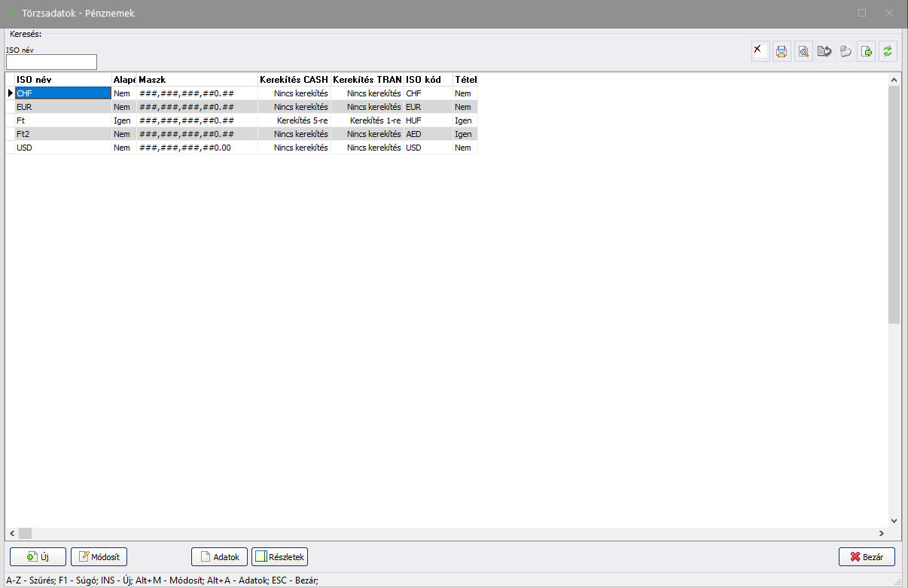908x588 pixels.
Task: Click the grayed-out open folder icon
Action: coord(845,51)
